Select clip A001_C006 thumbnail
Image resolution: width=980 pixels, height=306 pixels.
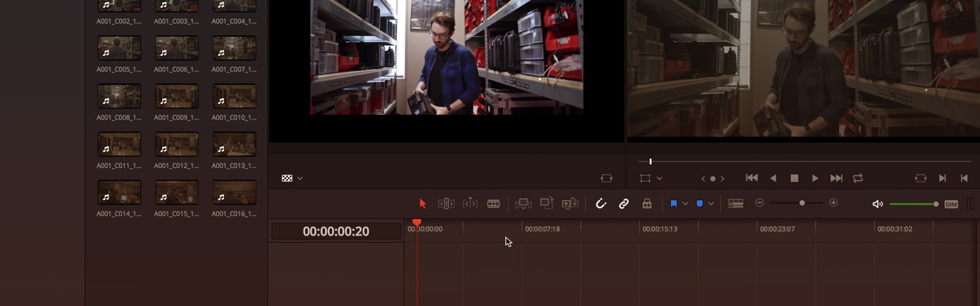point(177,48)
